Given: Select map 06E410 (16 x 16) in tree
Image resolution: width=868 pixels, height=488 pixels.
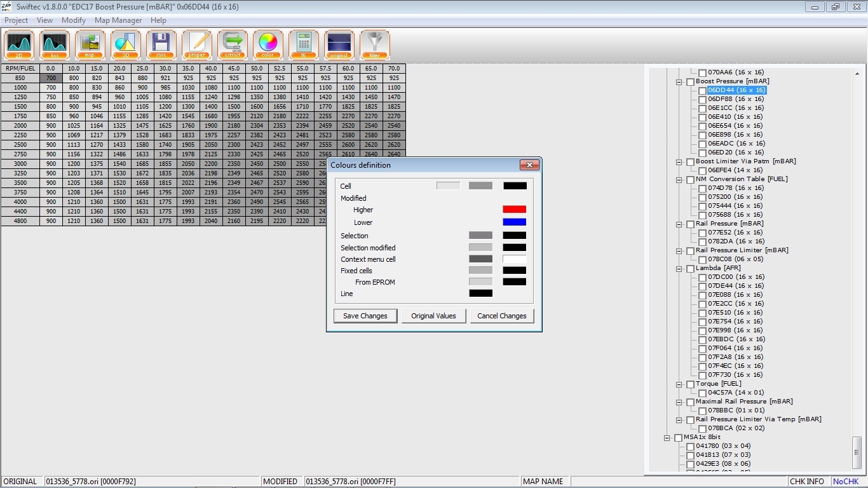Looking at the screenshot, I should [736, 117].
